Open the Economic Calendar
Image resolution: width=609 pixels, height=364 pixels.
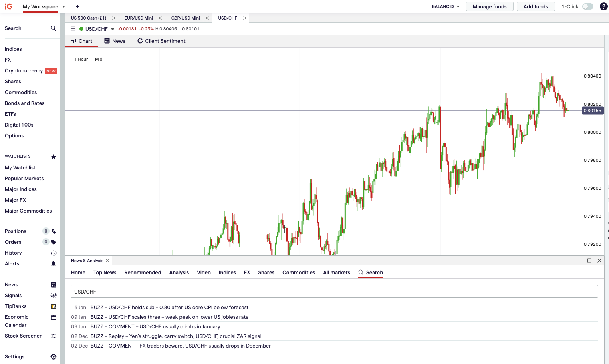[x=54, y=317]
